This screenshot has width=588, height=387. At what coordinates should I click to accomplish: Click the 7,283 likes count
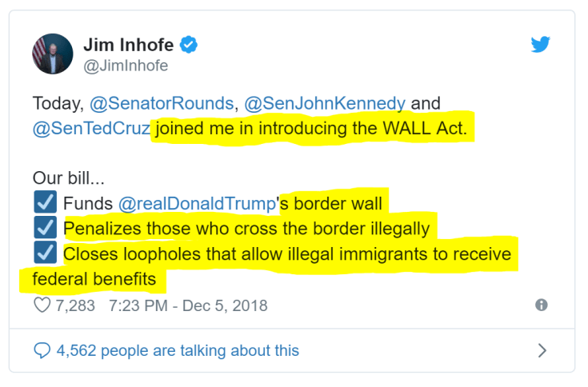click(76, 305)
